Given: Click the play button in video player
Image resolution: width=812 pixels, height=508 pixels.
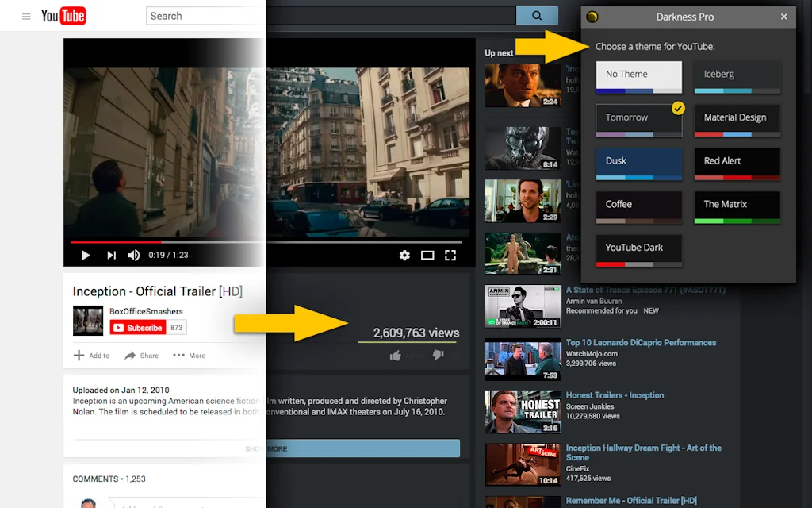Looking at the screenshot, I should pyautogui.click(x=86, y=256).
